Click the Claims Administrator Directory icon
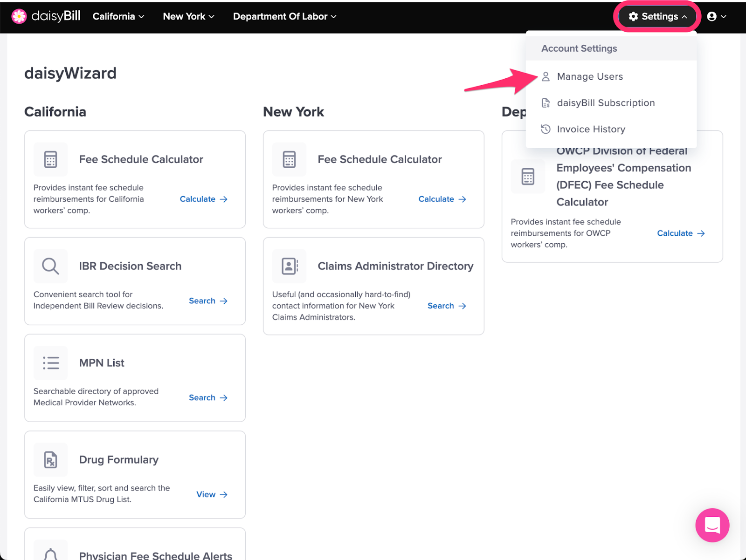 tap(289, 266)
